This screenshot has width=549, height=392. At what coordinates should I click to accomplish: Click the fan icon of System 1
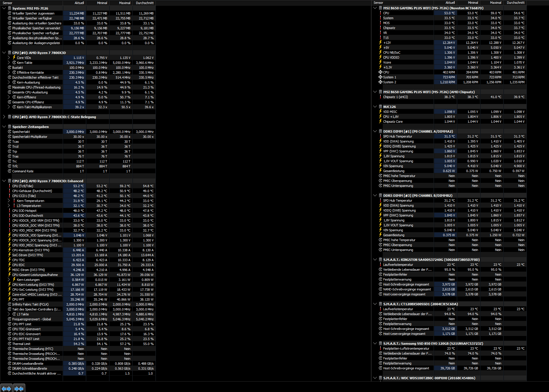pos(381,77)
